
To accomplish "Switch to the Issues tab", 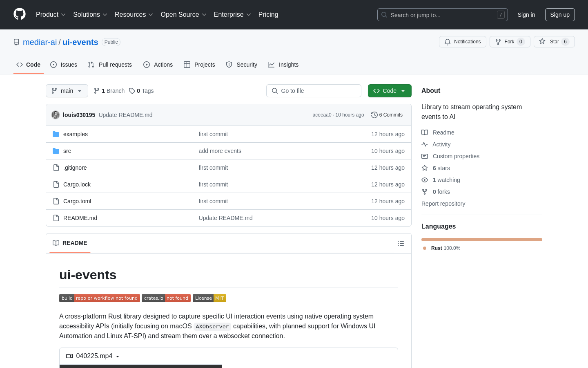I will [x=64, y=65].
